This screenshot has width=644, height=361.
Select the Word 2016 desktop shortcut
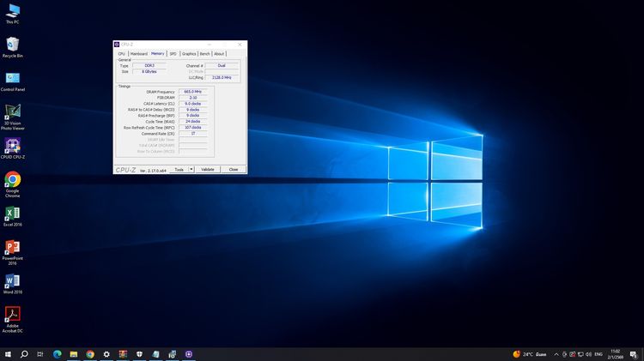click(x=13, y=281)
